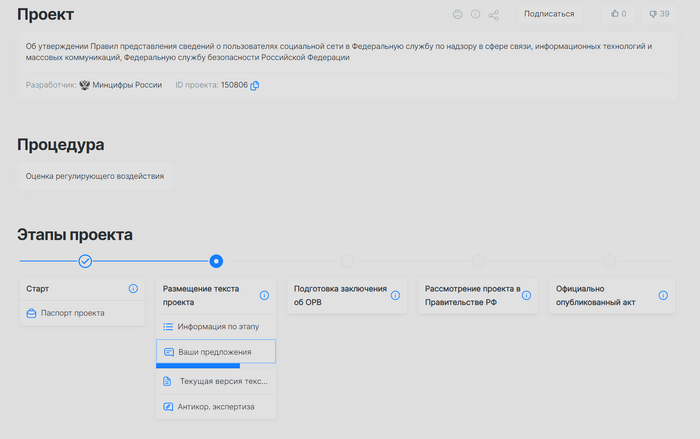Image resolution: width=700 pixels, height=439 pixels.
Task: Open Текущая версия текста
Action: click(x=216, y=381)
